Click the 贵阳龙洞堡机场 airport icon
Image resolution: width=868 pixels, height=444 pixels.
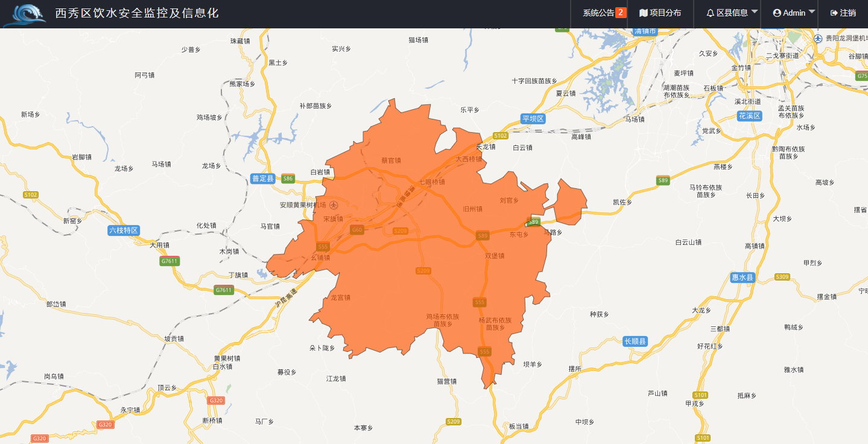tap(818, 39)
